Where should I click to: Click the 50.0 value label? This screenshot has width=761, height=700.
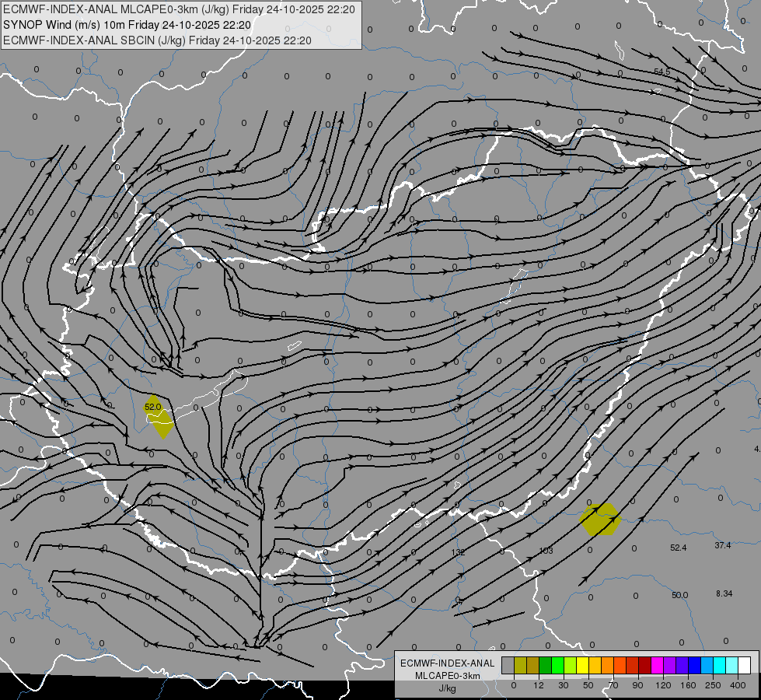(679, 595)
